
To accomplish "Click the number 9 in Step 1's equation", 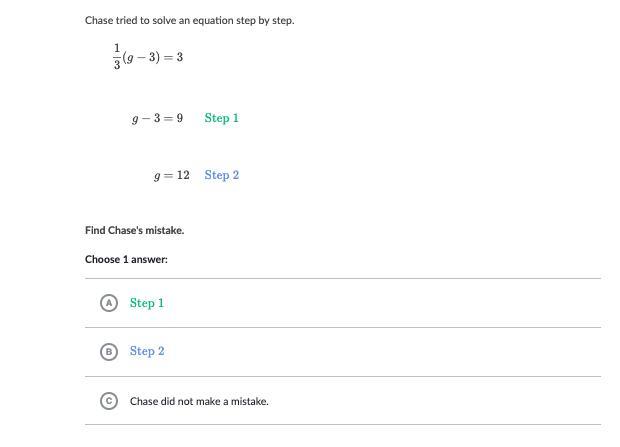I will pos(179,118).
